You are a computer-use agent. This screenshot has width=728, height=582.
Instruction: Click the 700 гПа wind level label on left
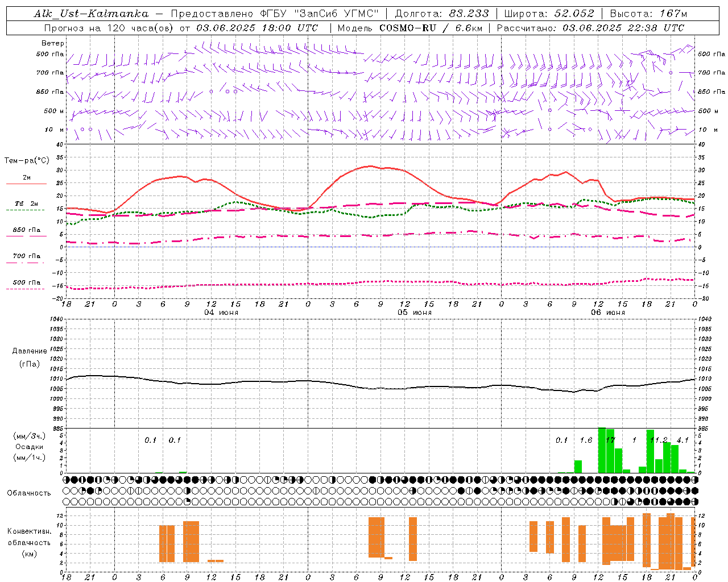50,73
